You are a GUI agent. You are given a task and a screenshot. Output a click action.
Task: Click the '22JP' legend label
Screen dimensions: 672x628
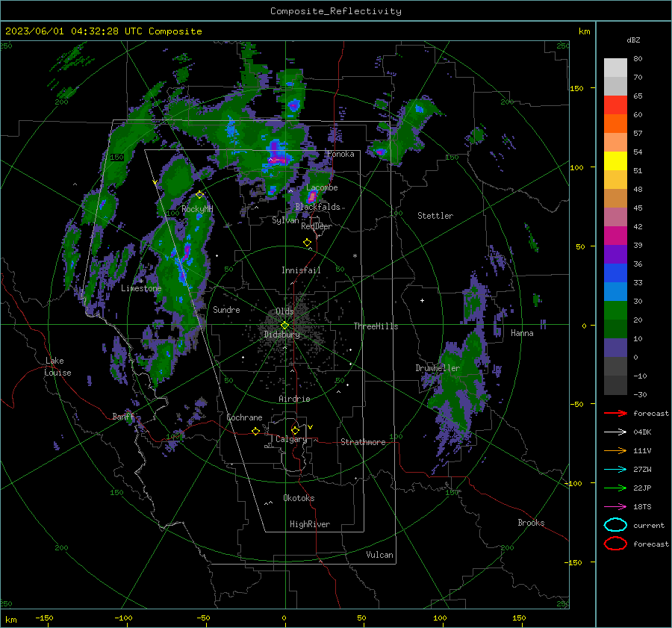pyautogui.click(x=642, y=488)
